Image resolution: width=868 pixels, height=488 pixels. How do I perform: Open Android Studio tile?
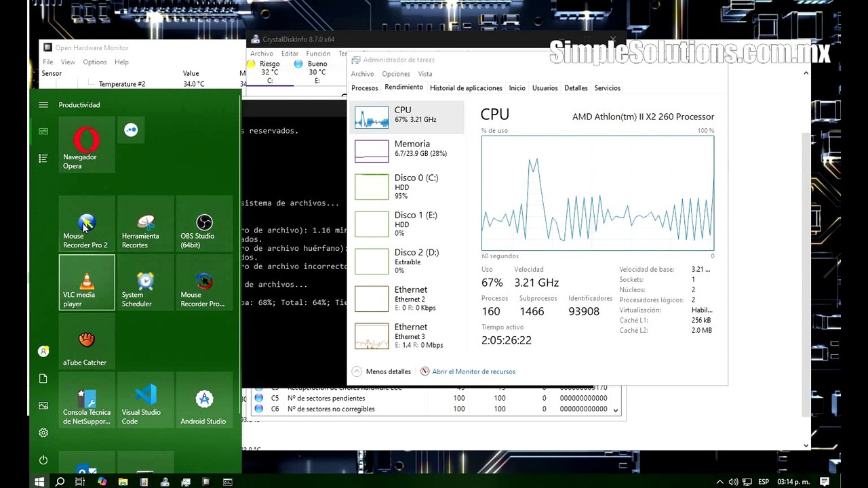click(204, 400)
